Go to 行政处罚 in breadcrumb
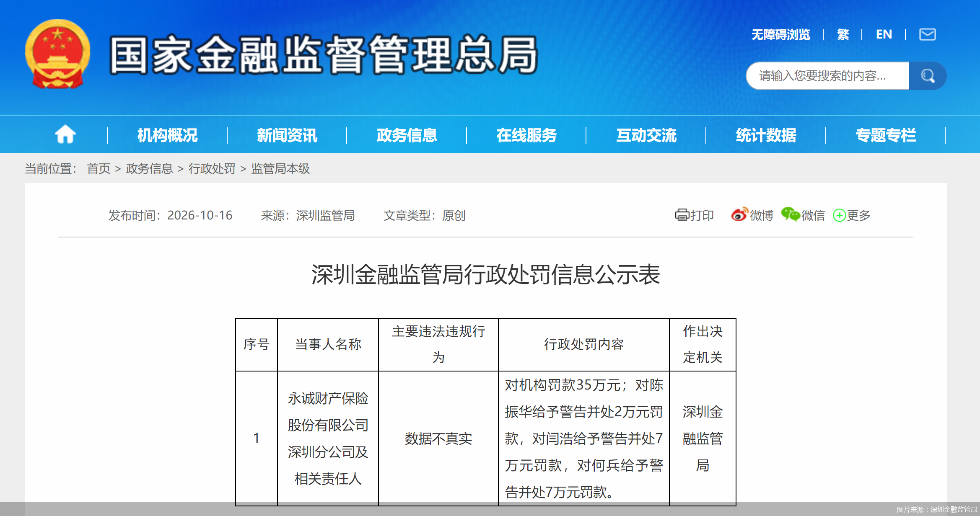Viewport: 980px width, 516px height. pos(212,168)
